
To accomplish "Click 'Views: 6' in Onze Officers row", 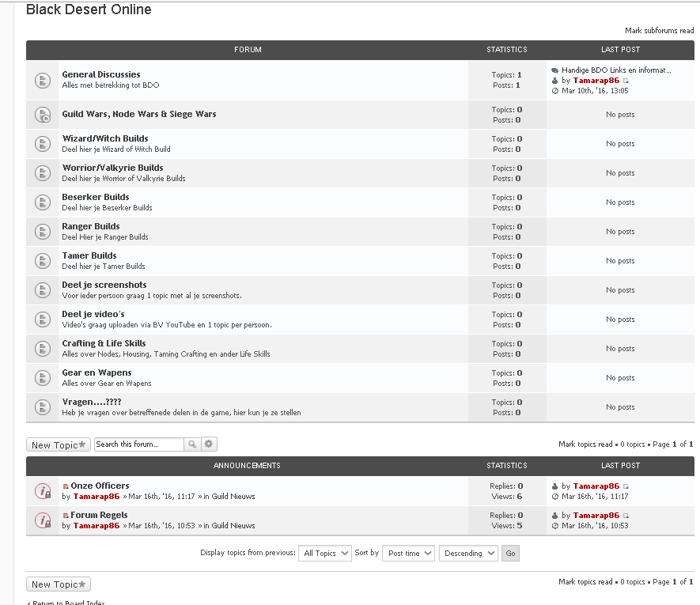I will (x=507, y=497).
